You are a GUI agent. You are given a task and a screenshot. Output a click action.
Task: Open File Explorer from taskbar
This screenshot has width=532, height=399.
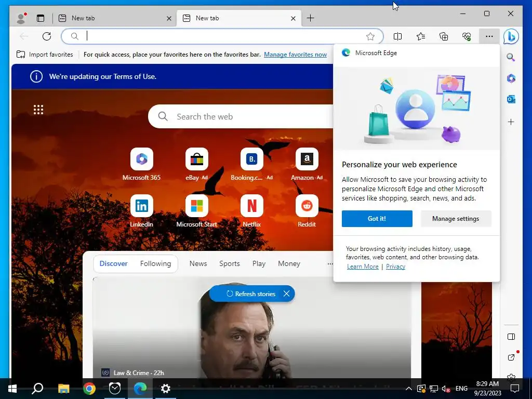click(63, 389)
